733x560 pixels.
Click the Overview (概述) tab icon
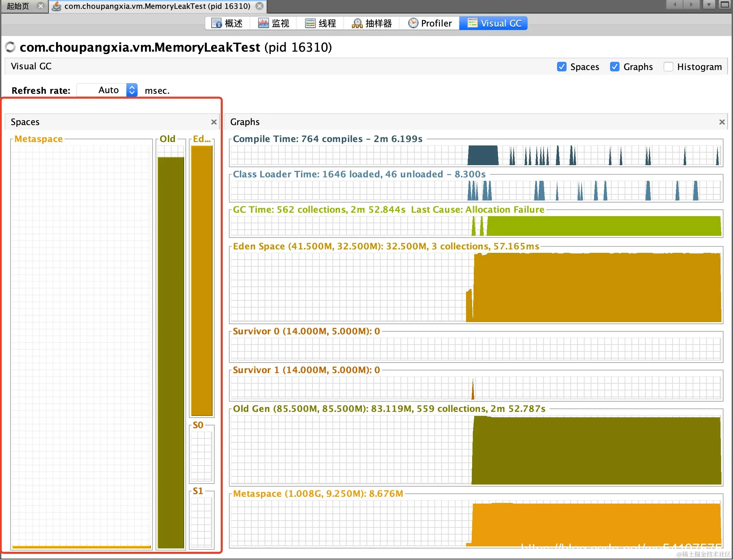tap(216, 23)
